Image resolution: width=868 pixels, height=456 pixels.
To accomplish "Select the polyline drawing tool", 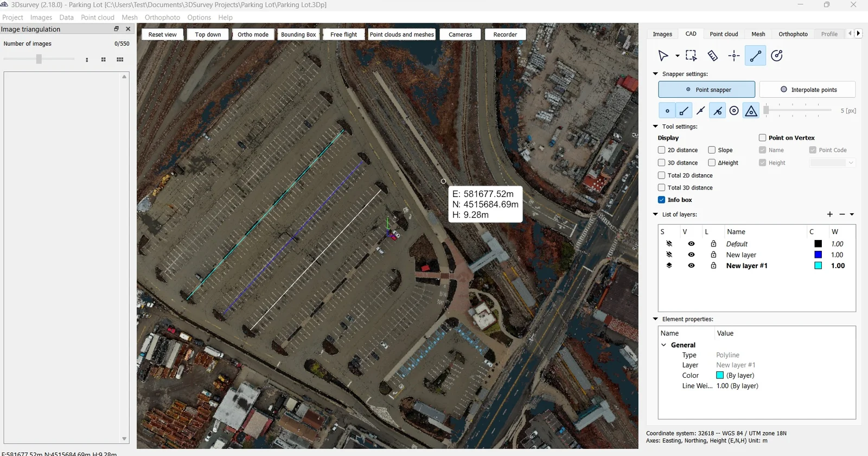I will [755, 56].
